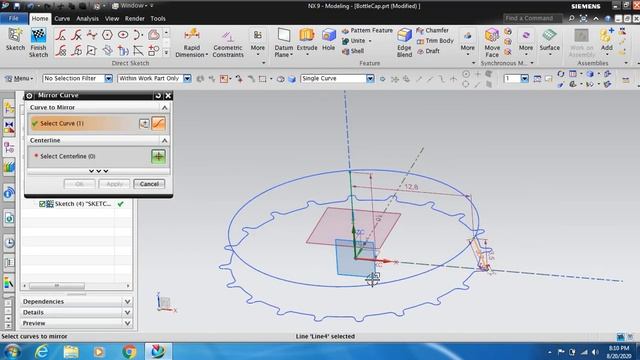
Task: Toggle the Sketch (4) checkbox in navigator
Action: pyautogui.click(x=42, y=204)
